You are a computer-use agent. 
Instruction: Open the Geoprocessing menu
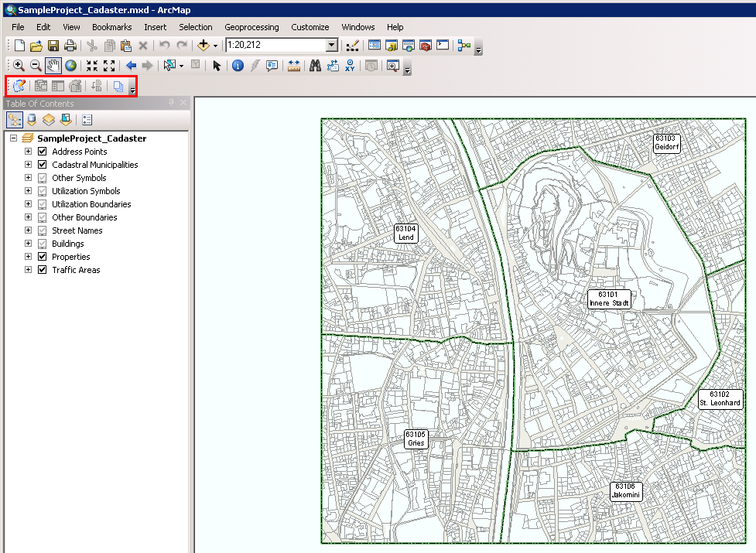pyautogui.click(x=251, y=27)
